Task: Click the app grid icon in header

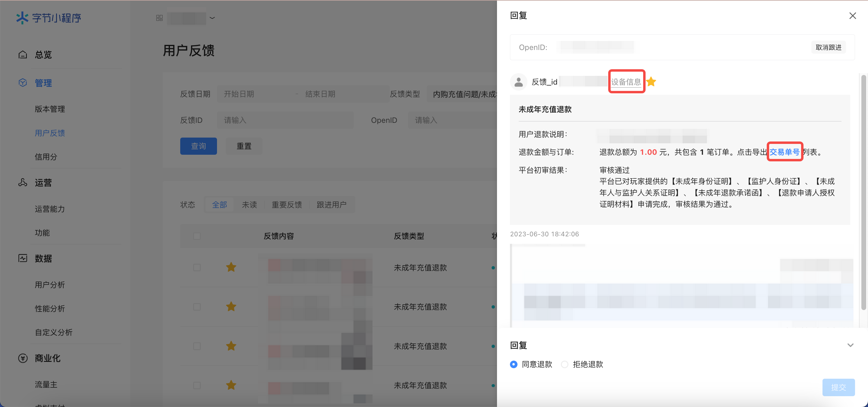Action: 159,18
